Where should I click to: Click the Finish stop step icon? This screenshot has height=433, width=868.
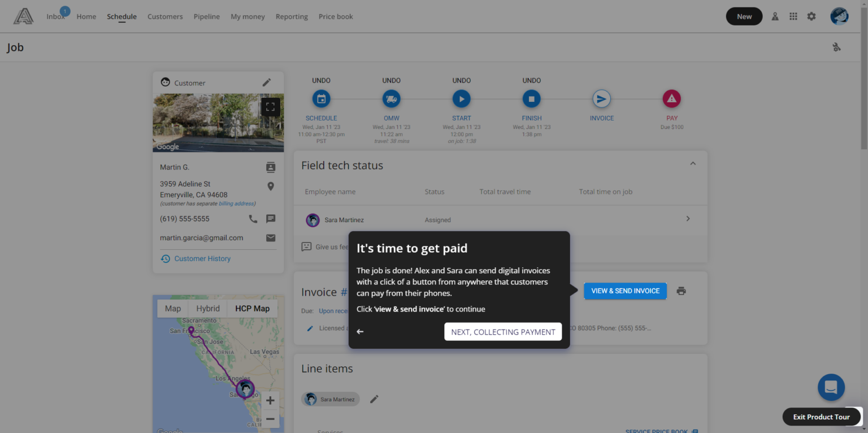(531, 98)
